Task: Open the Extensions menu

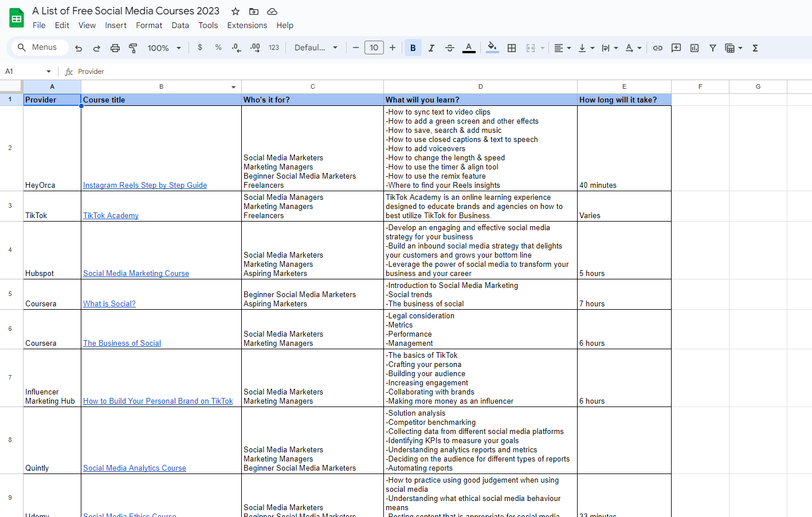Action: click(x=247, y=25)
